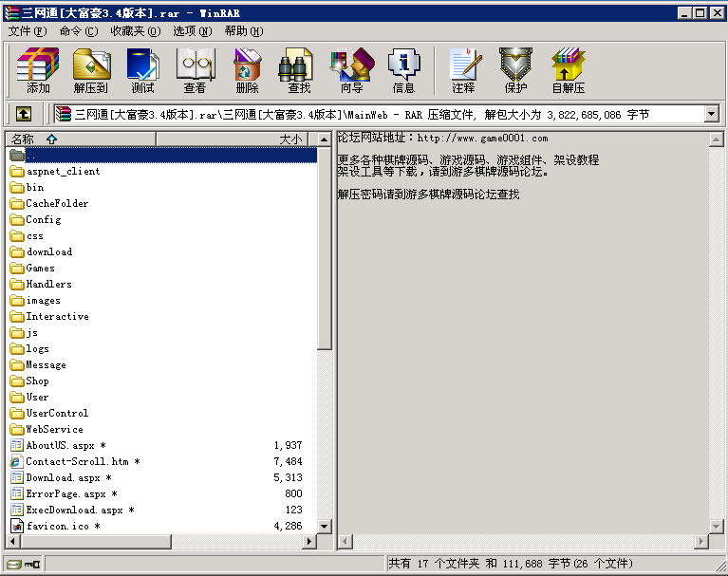Open the 文件 (File) menu

coord(27,31)
